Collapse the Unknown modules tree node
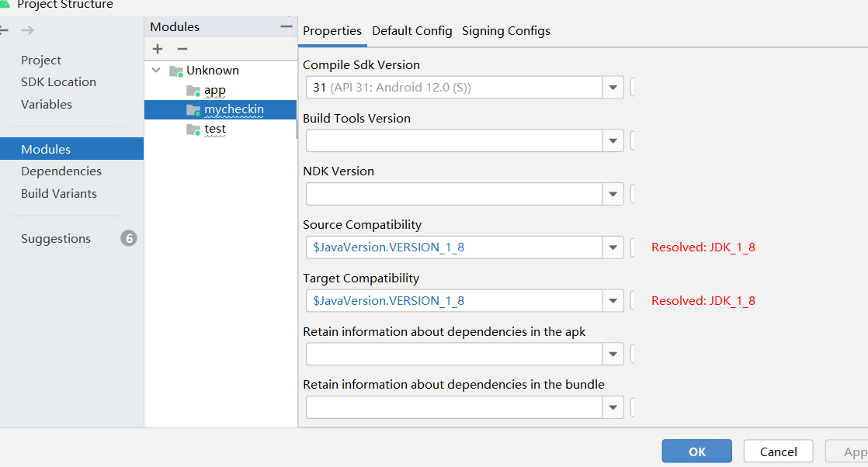This screenshot has height=467, width=868. 157,71
